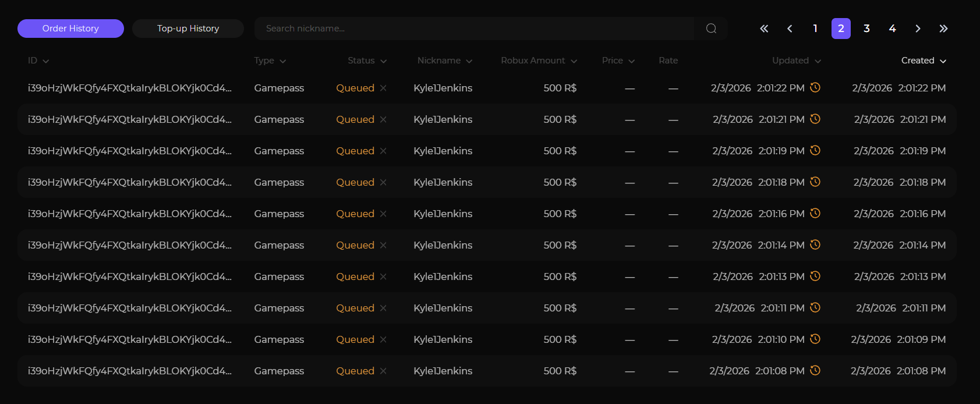This screenshot has height=404, width=980.
Task: Select order ID updated 2:01:08 PM
Action: coord(130,371)
